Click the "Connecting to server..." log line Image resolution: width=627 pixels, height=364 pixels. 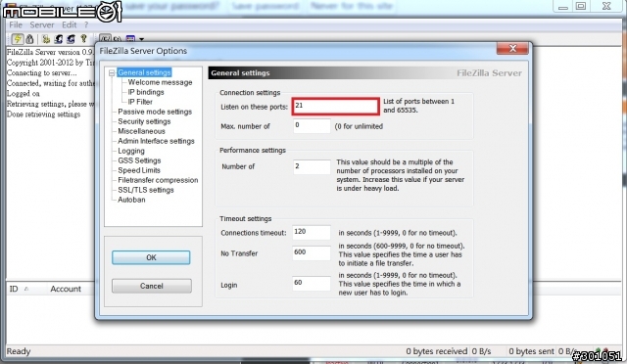pos(41,72)
